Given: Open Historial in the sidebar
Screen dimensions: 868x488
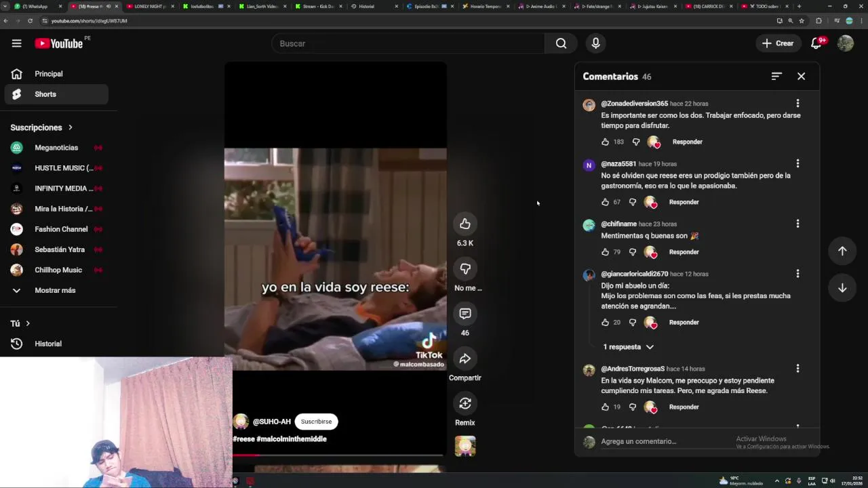Looking at the screenshot, I should point(56,344).
